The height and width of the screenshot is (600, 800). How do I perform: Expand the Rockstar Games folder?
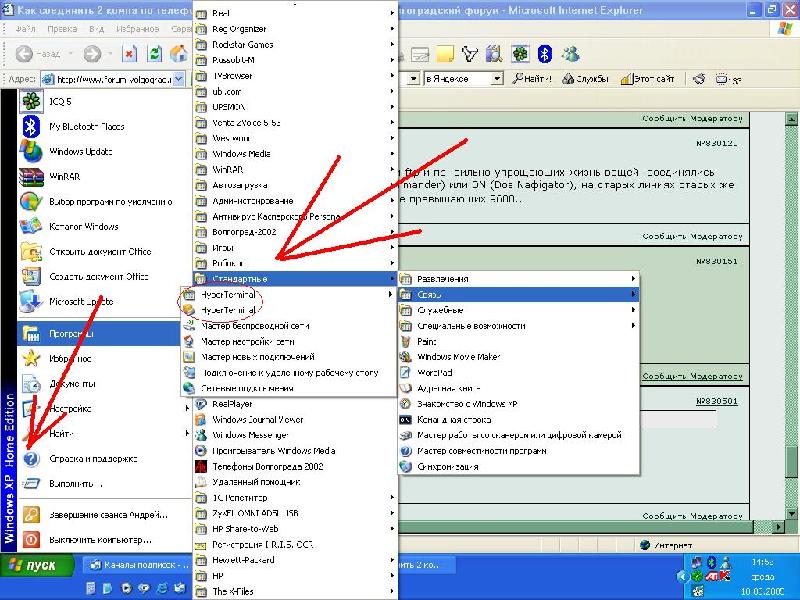pos(295,44)
